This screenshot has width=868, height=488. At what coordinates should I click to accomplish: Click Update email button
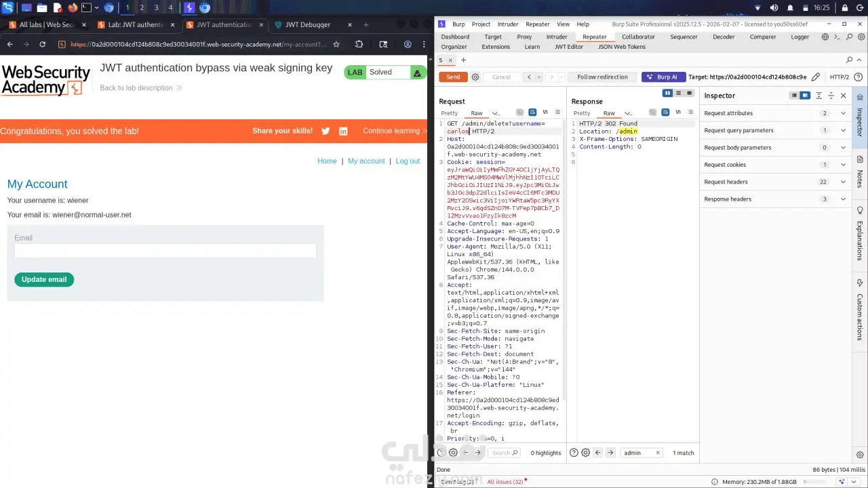[x=44, y=279]
